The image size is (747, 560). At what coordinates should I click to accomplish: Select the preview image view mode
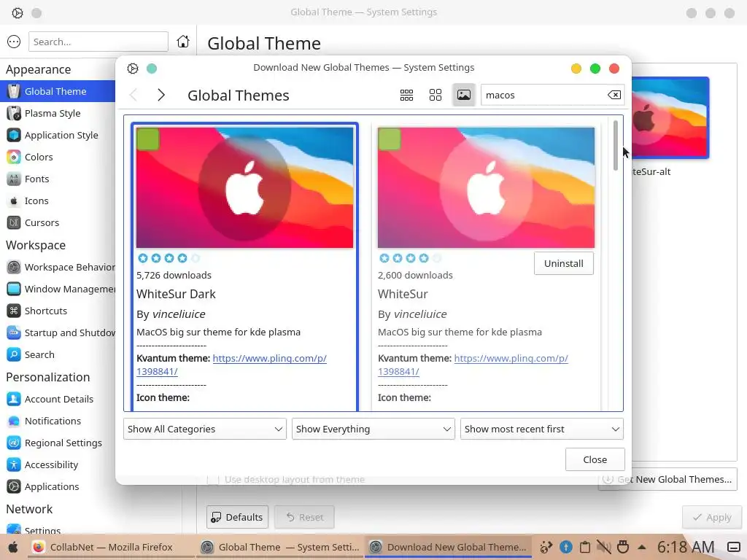[x=464, y=96]
